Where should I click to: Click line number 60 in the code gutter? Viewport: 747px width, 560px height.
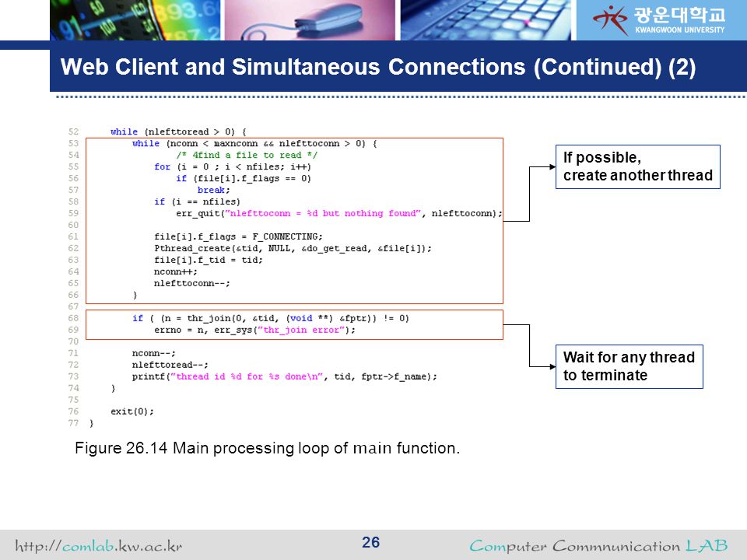pyautogui.click(x=73, y=225)
